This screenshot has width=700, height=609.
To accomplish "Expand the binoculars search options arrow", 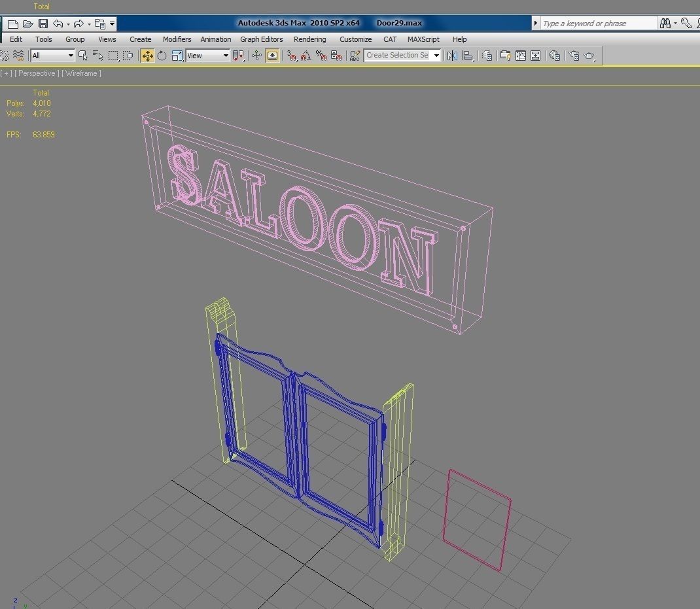I will click(675, 23).
